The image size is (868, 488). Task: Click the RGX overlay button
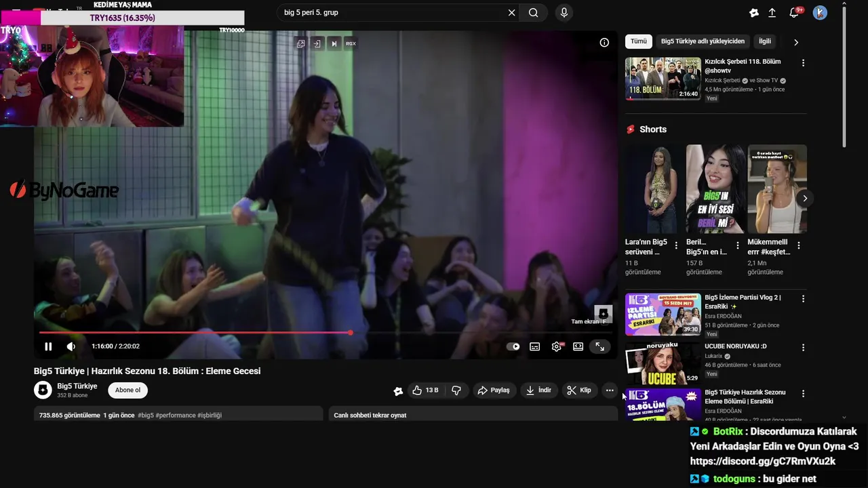tap(351, 43)
